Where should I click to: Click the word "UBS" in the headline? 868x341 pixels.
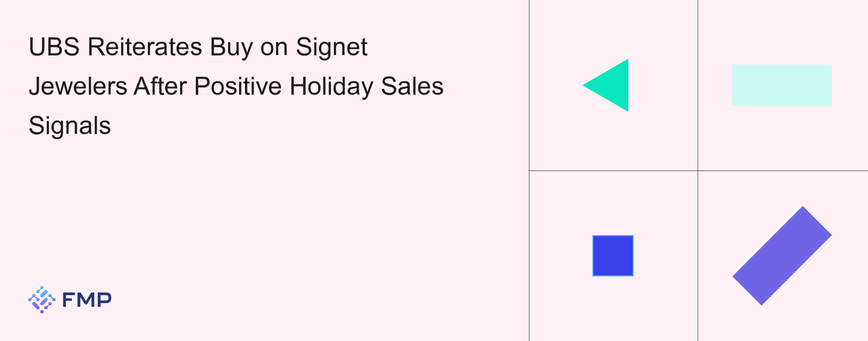[x=54, y=47]
